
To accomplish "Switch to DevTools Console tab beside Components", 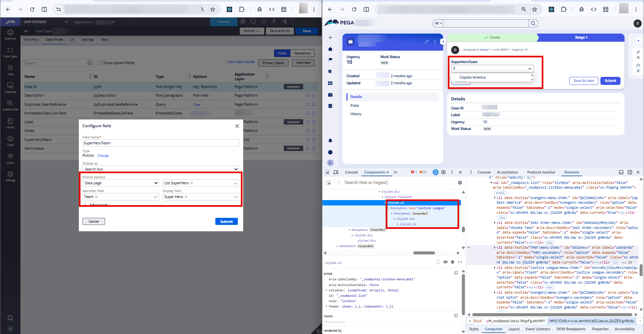I will click(352, 172).
